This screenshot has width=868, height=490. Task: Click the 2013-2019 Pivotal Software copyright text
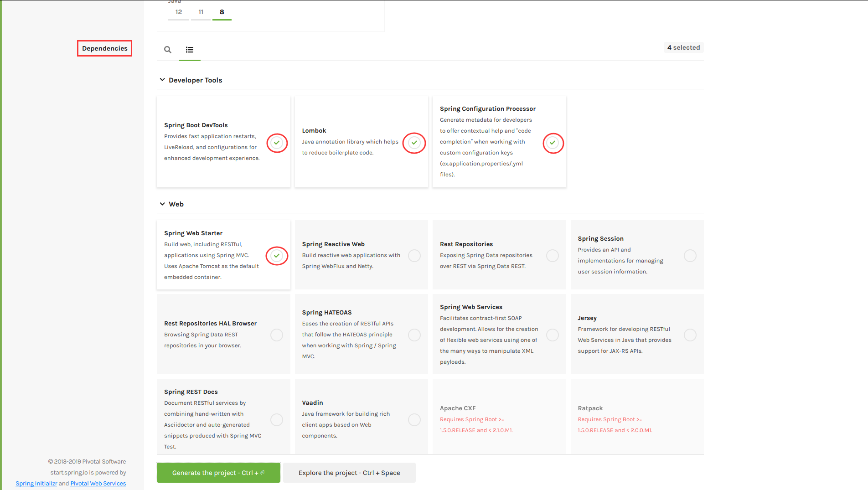87,462
